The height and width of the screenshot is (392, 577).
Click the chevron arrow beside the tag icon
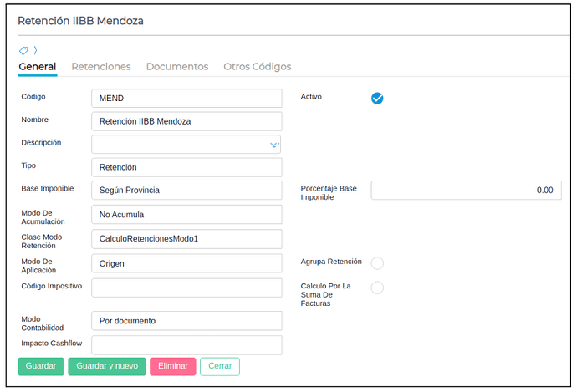tap(35, 51)
